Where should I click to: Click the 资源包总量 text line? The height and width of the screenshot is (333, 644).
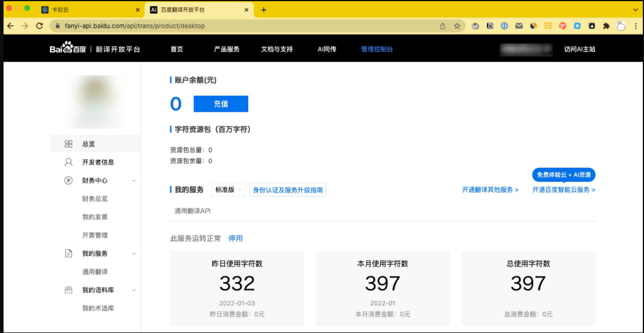point(191,150)
